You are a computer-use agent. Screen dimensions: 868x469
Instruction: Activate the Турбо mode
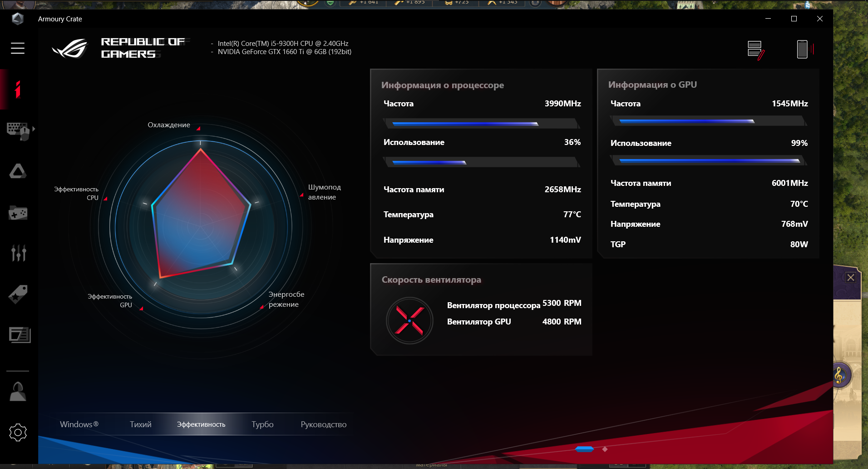(262, 424)
